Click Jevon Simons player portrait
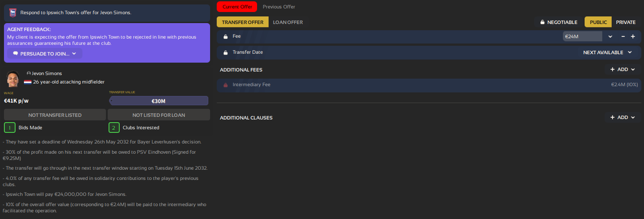 point(13,79)
